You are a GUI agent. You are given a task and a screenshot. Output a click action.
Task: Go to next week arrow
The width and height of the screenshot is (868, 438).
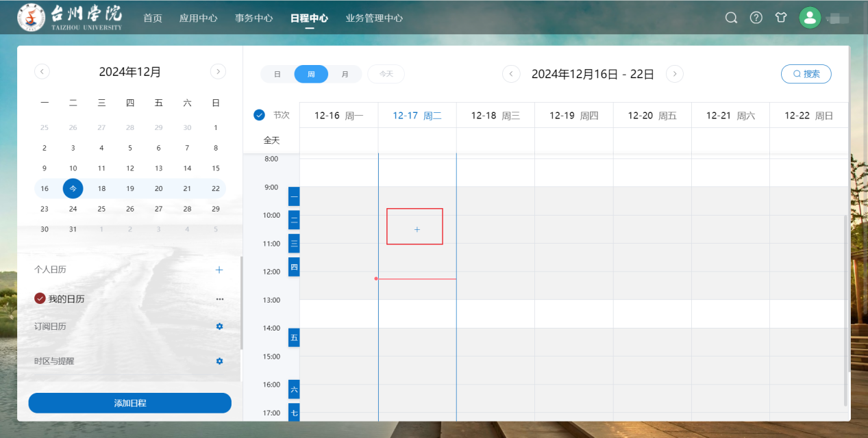(675, 74)
